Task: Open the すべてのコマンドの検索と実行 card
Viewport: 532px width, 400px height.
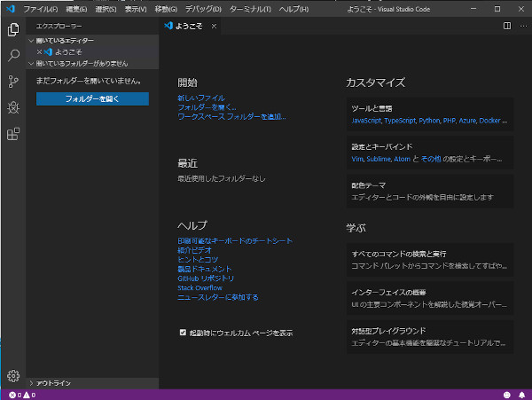Action: 429,260
